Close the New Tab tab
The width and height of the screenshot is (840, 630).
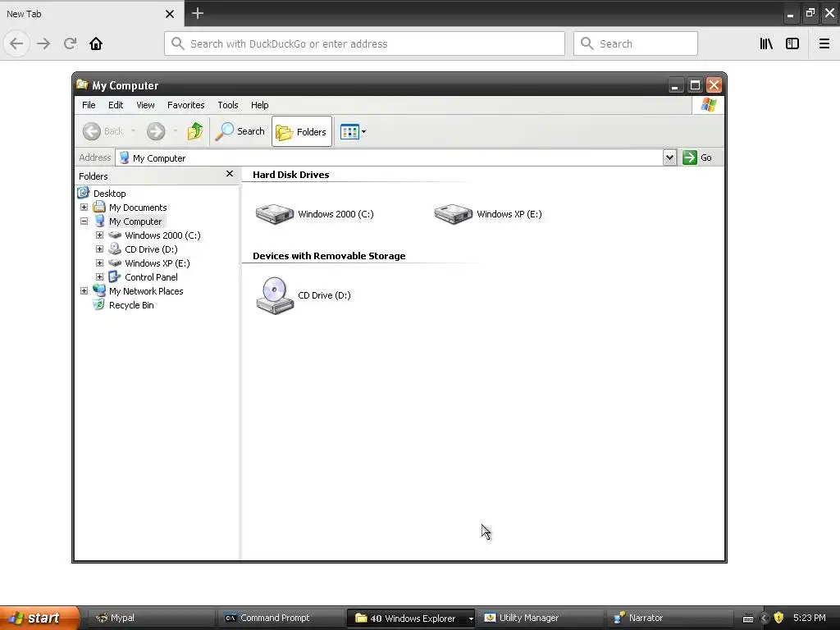[x=170, y=14]
